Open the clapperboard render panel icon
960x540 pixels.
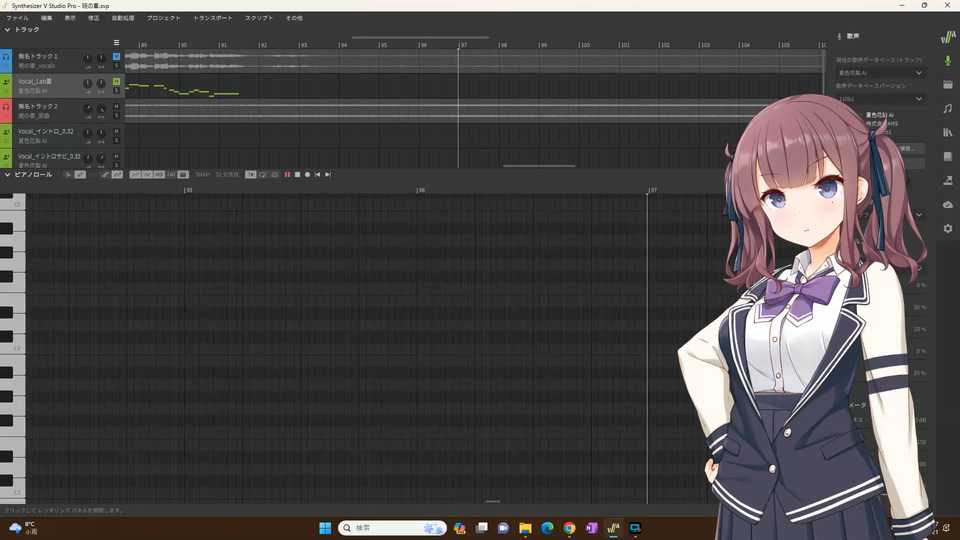(x=948, y=84)
